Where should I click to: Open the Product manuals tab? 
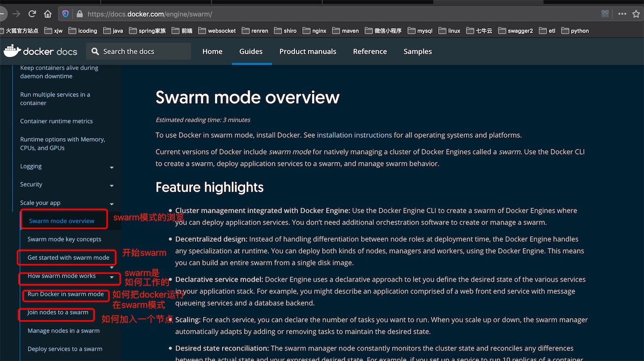pyautogui.click(x=308, y=51)
